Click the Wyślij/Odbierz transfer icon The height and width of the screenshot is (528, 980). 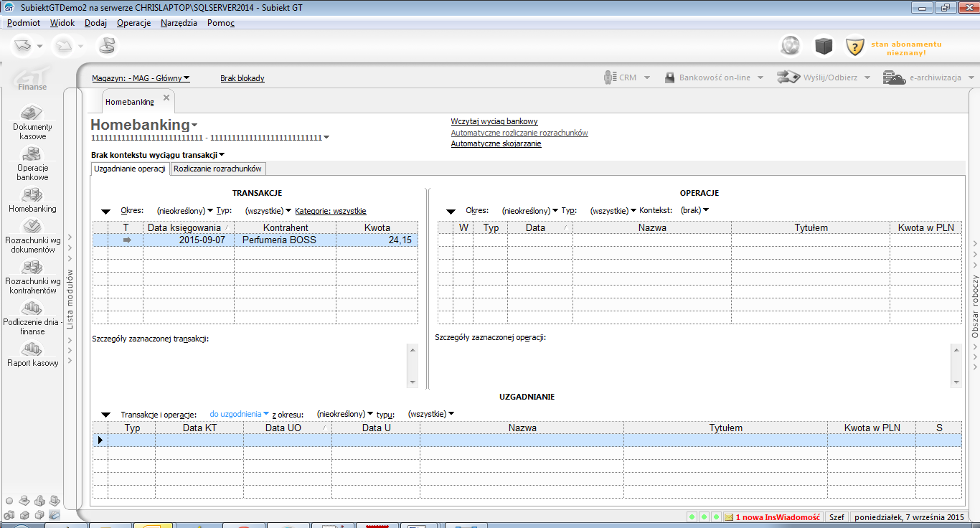tap(788, 77)
